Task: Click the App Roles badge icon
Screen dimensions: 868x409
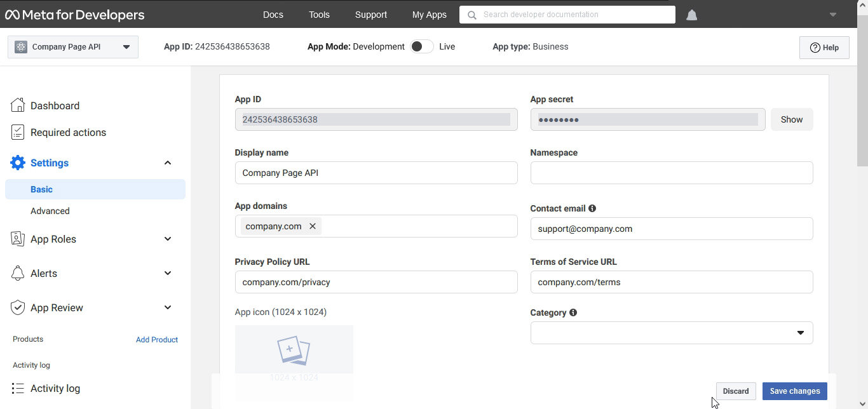Action: click(18, 239)
